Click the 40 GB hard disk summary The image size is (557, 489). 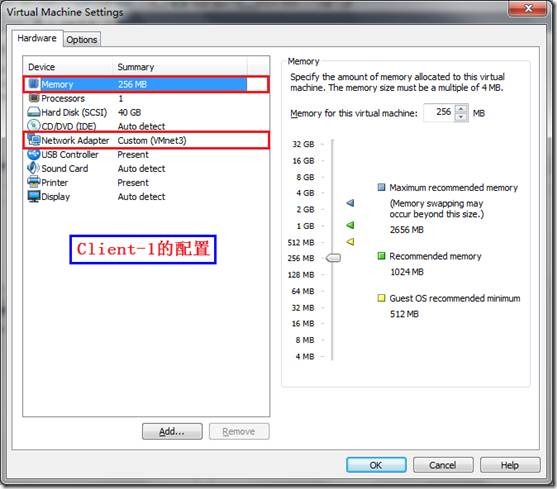coord(130,113)
